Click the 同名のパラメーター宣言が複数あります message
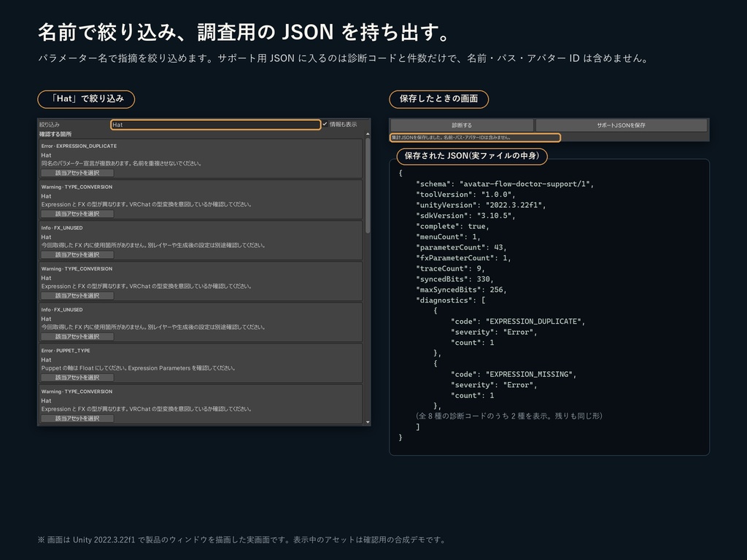Screen dimensions: 747x560 122,163
